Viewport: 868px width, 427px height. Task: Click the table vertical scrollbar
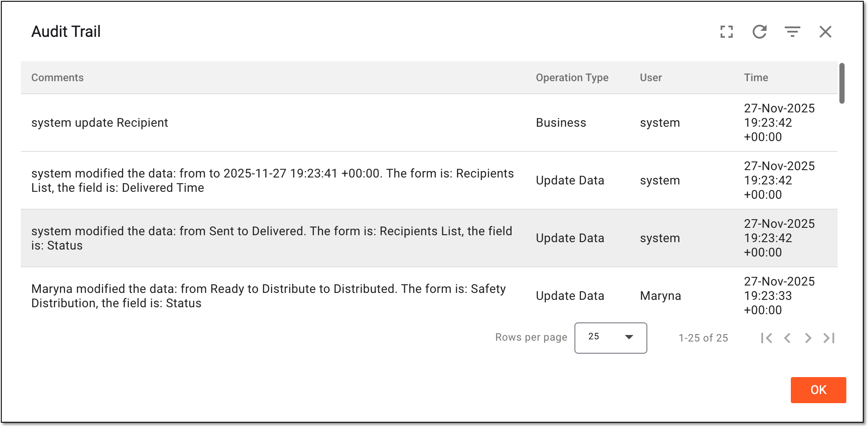[x=842, y=83]
